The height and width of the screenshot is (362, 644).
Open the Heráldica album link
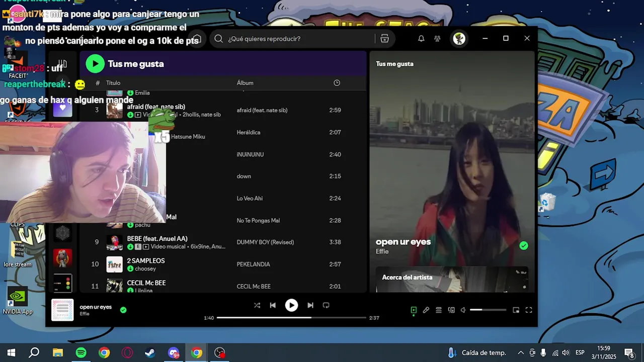tap(249, 132)
